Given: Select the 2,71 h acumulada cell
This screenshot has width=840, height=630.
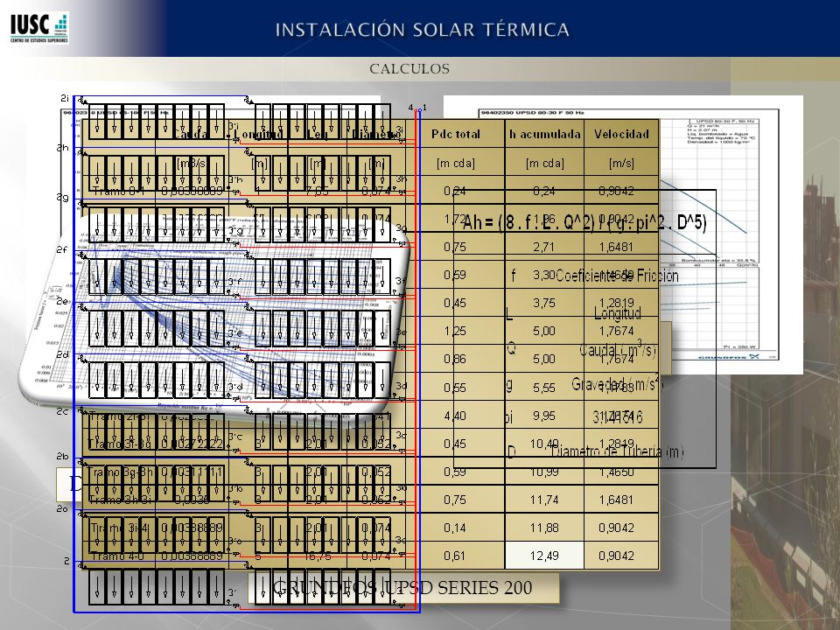Looking at the screenshot, I should pos(544,247).
